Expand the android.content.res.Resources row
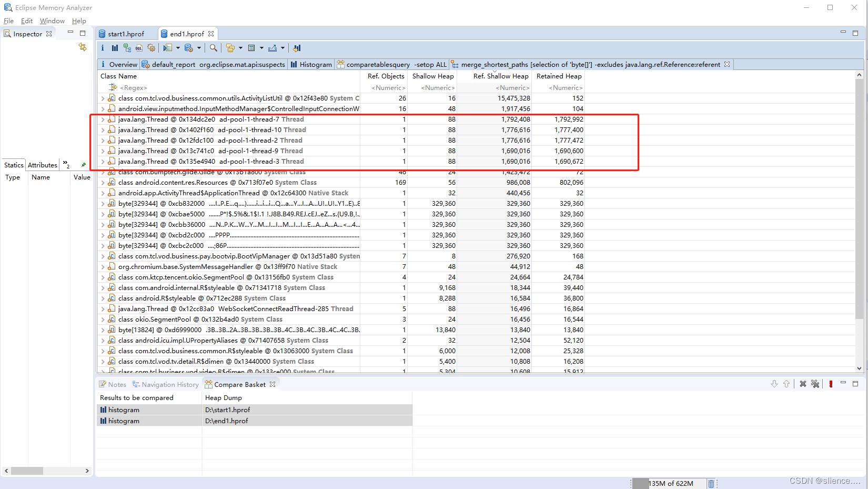This screenshot has height=489, width=868. click(x=103, y=183)
